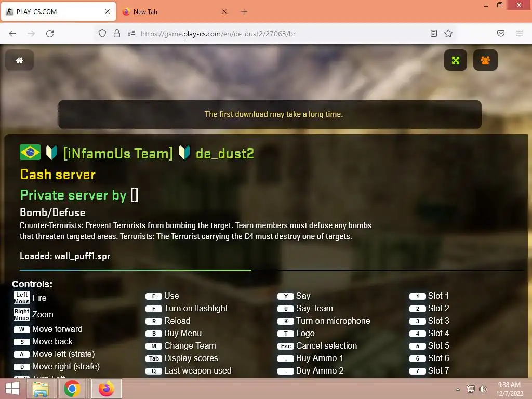
Task: Switch to the New Tab tab
Action: tap(175, 11)
